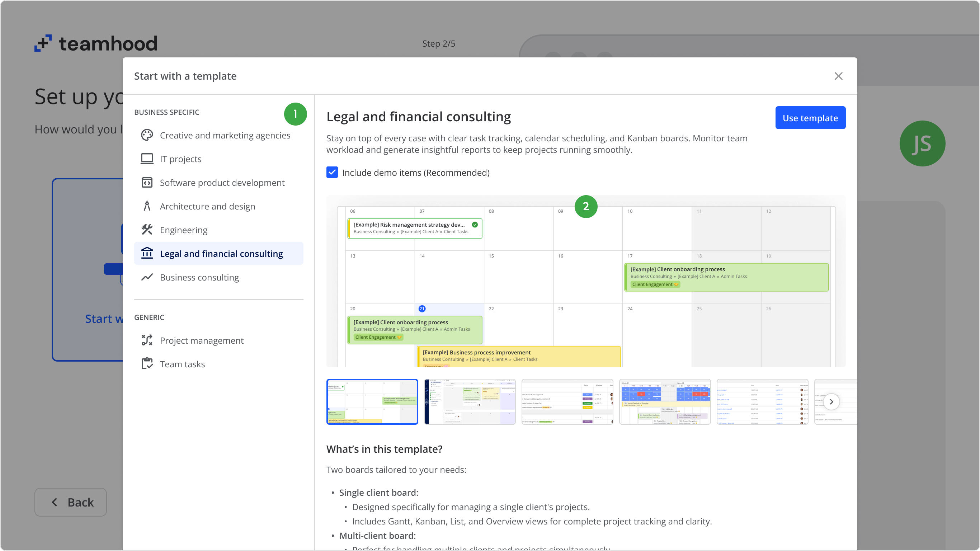Screen dimensions: 980x551
Task: Select the code window icon for Software development
Action: (x=147, y=183)
